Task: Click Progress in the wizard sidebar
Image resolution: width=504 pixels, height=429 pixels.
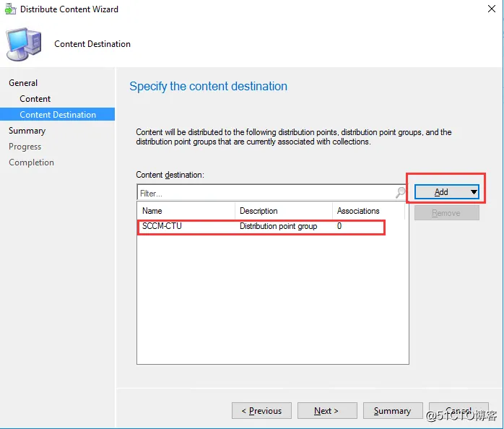Action: click(25, 147)
